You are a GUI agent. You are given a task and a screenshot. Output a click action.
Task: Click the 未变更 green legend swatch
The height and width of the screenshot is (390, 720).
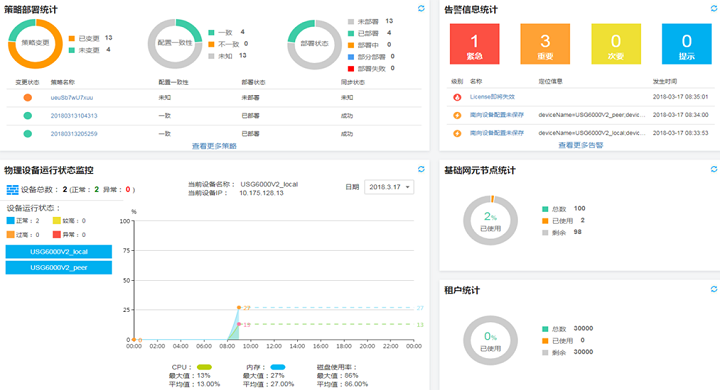[72, 50]
